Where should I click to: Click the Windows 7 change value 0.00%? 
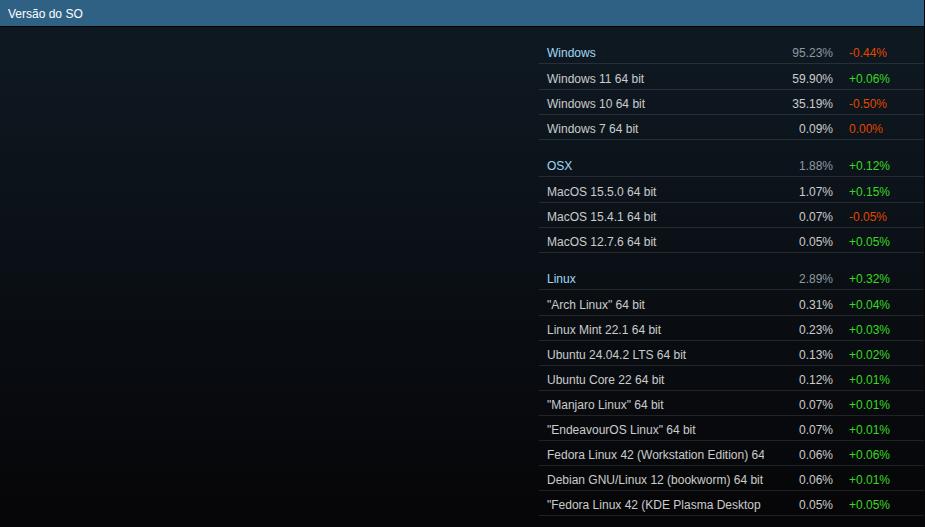click(866, 129)
